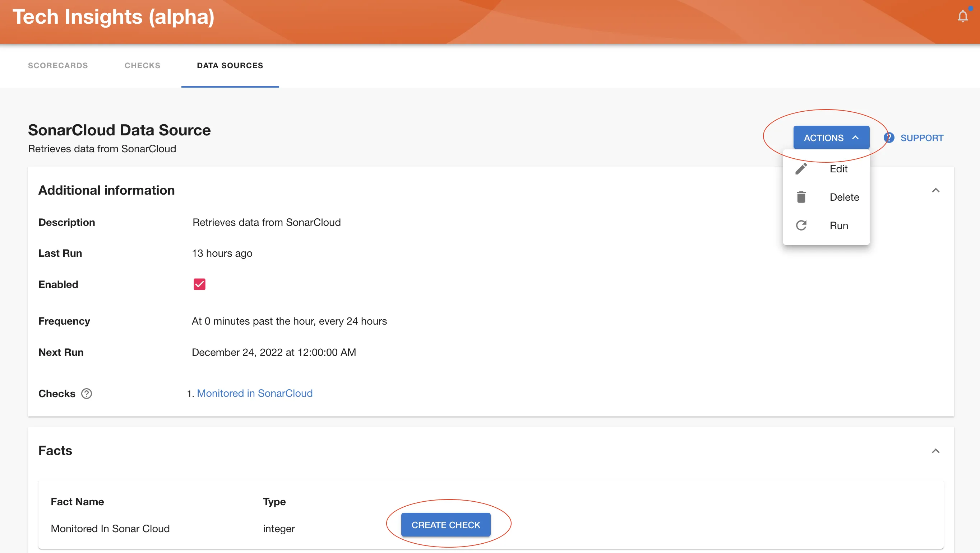Choose Edit in the Actions menu

click(838, 169)
